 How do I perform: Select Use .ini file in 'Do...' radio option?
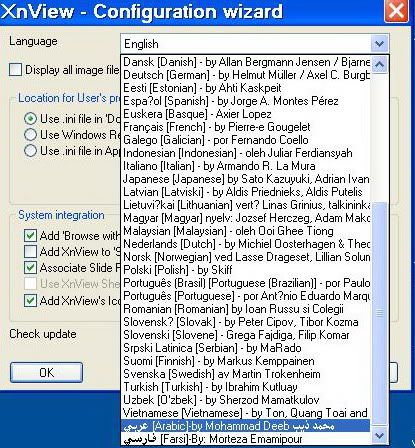pyautogui.click(x=30, y=119)
